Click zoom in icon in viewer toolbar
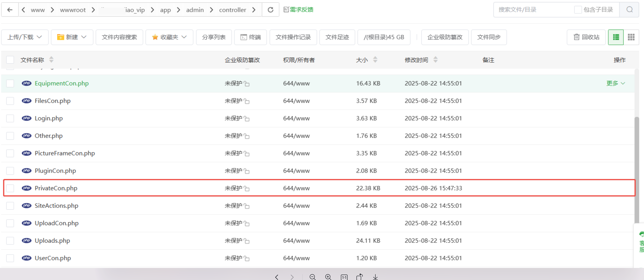This screenshot has height=280, width=644. (x=328, y=277)
